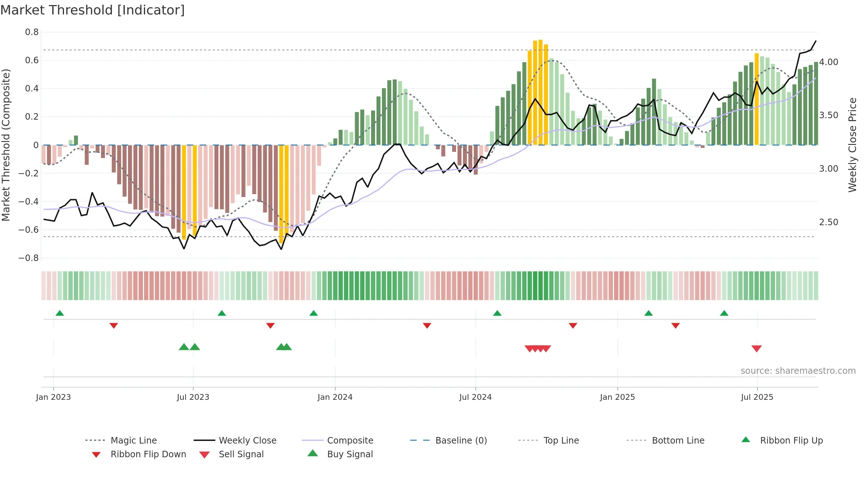868x488 pixels.
Task: Click the Jul 2024 axis label
Action: coord(476,397)
